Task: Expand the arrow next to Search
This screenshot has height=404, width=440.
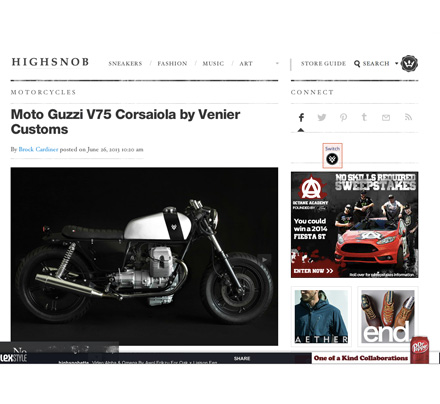Action: click(397, 63)
